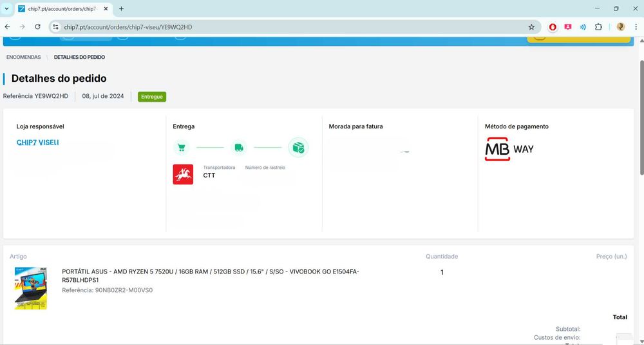Click the blue sound waves extension icon
The width and height of the screenshot is (644, 345).
[583, 27]
